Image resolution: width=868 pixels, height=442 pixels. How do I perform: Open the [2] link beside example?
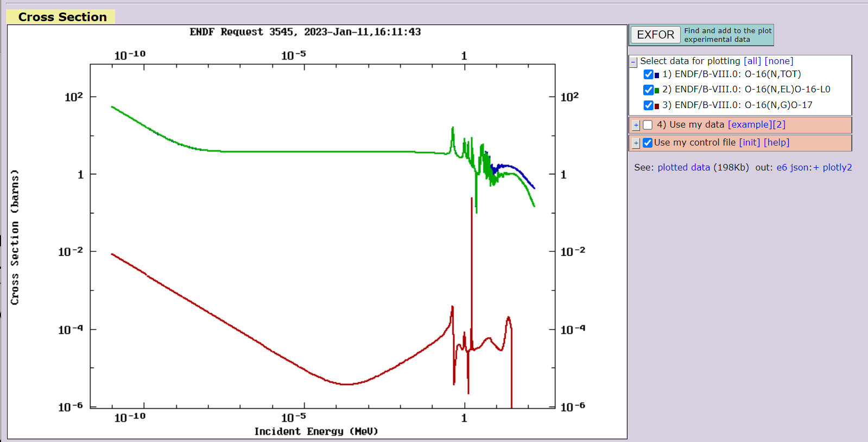(x=779, y=124)
